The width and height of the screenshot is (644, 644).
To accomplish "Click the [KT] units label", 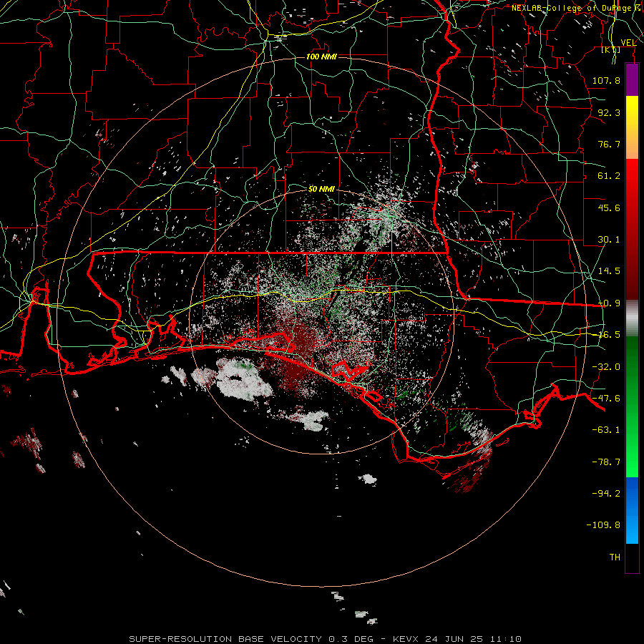I will tap(611, 50).
